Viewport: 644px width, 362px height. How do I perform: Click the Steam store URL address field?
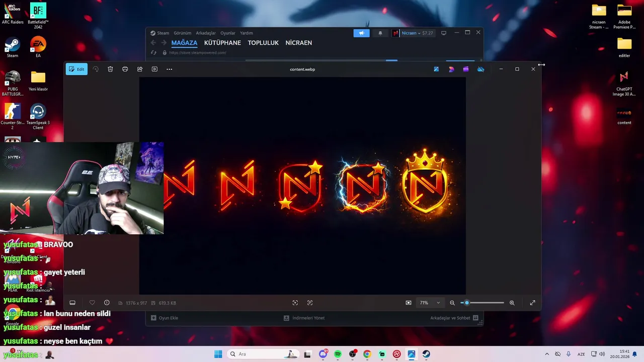(x=198, y=53)
